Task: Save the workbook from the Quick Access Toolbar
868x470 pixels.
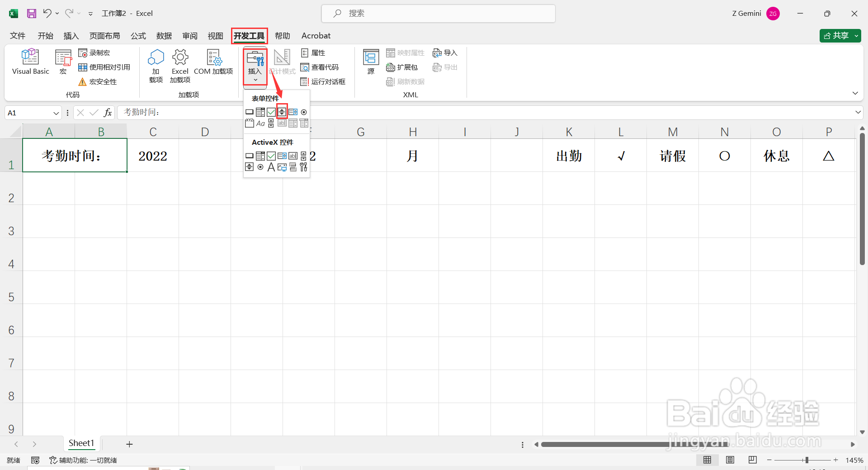Action: coord(31,14)
